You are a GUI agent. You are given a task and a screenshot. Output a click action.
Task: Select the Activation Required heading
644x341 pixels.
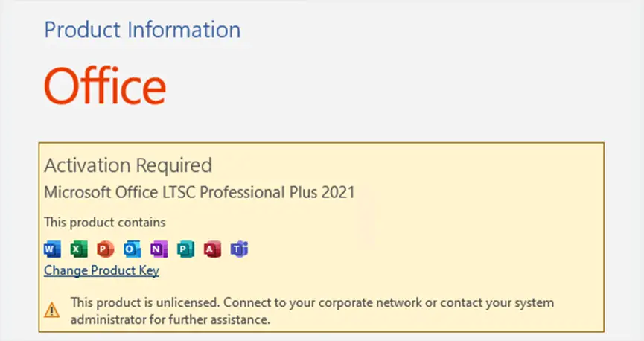[128, 165]
